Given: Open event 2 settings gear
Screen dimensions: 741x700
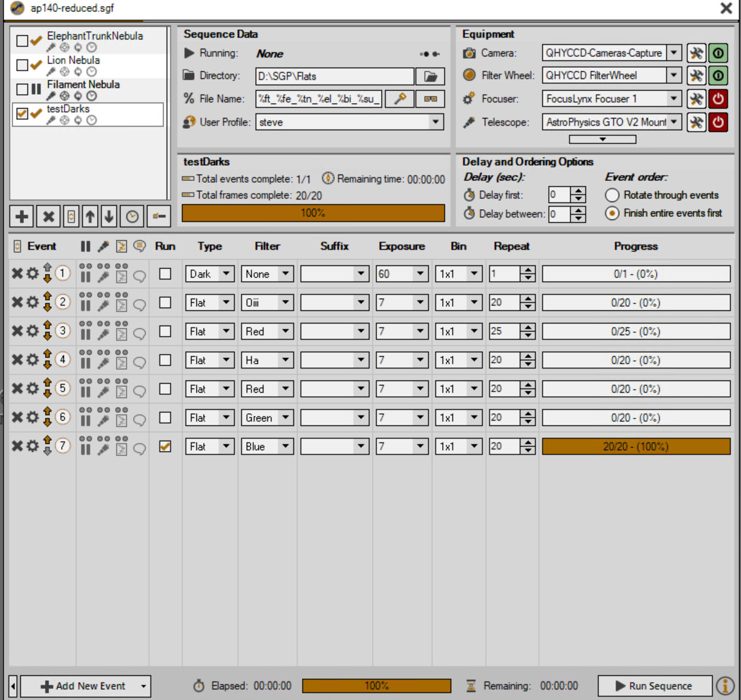Looking at the screenshot, I should click(x=32, y=303).
